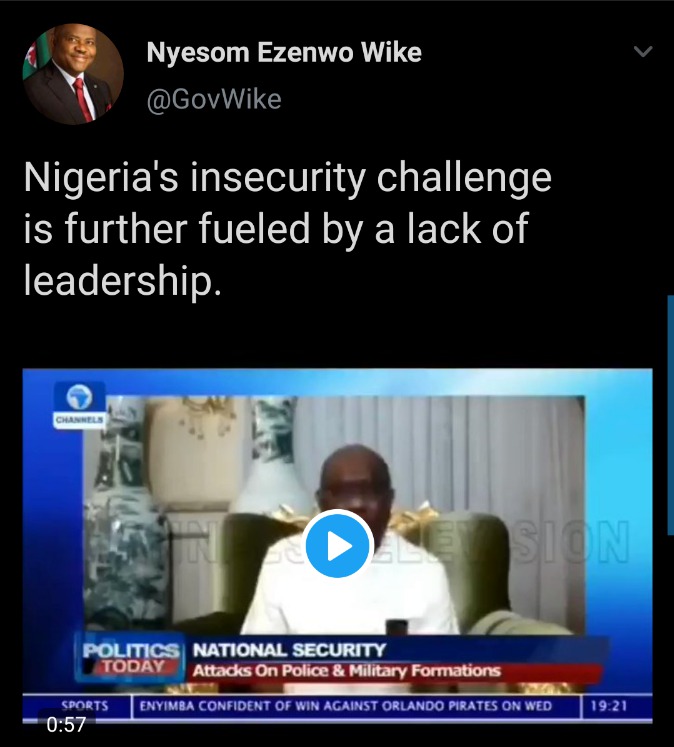Click the Channels TV logo in video
The width and height of the screenshot is (674, 747).
80,406
